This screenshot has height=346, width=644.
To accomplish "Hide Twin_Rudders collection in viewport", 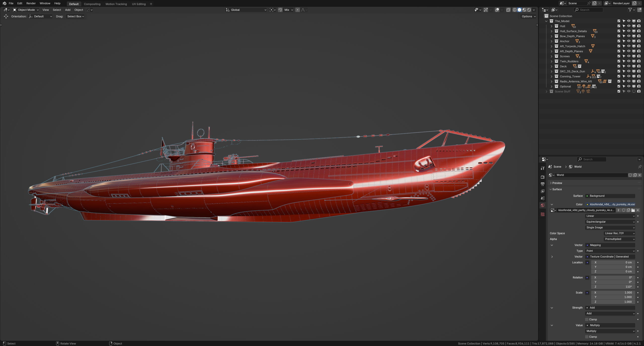I will 629,61.
